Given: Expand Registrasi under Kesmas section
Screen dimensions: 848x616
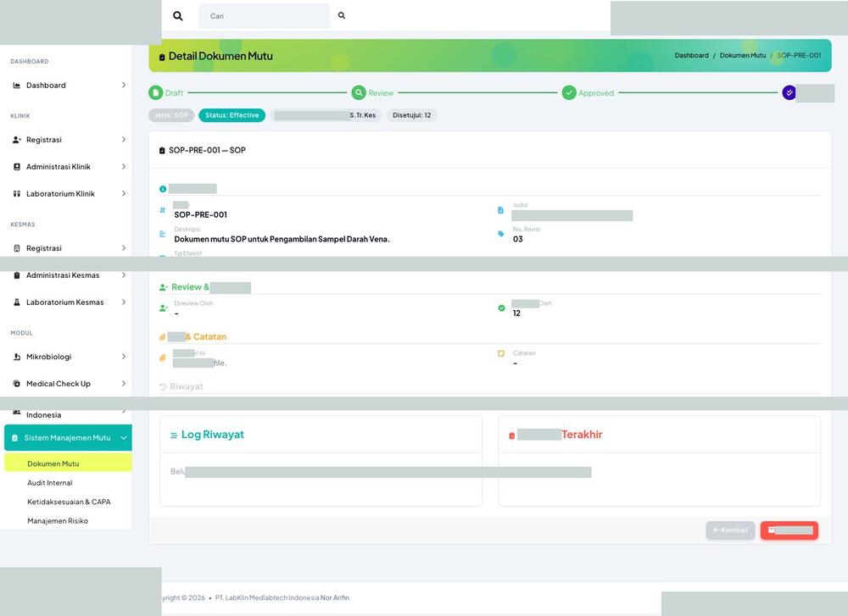Looking at the screenshot, I should click(x=124, y=248).
